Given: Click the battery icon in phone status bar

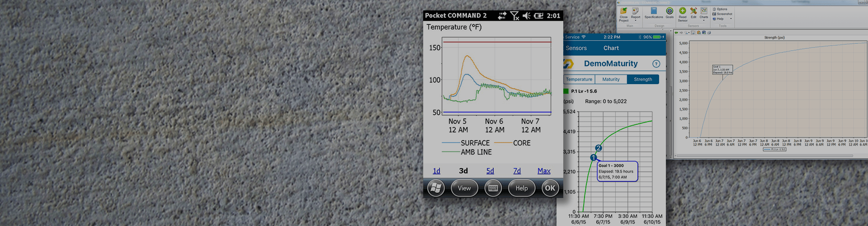Looking at the screenshot, I should coord(658,37).
